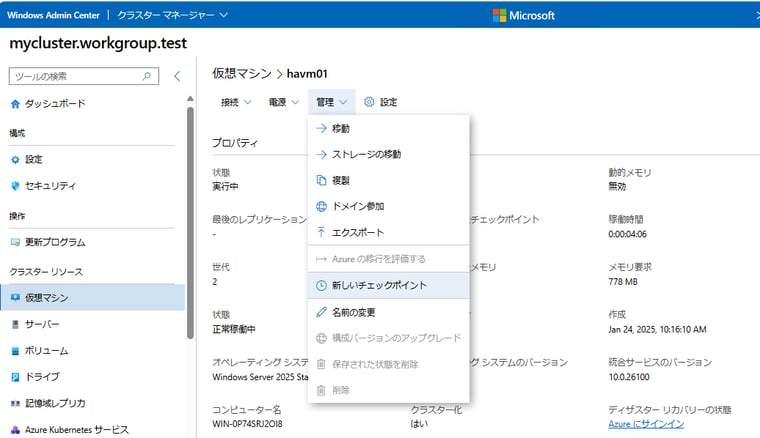
Task: Click the 10.0.26100 version value
Action: [629, 377]
